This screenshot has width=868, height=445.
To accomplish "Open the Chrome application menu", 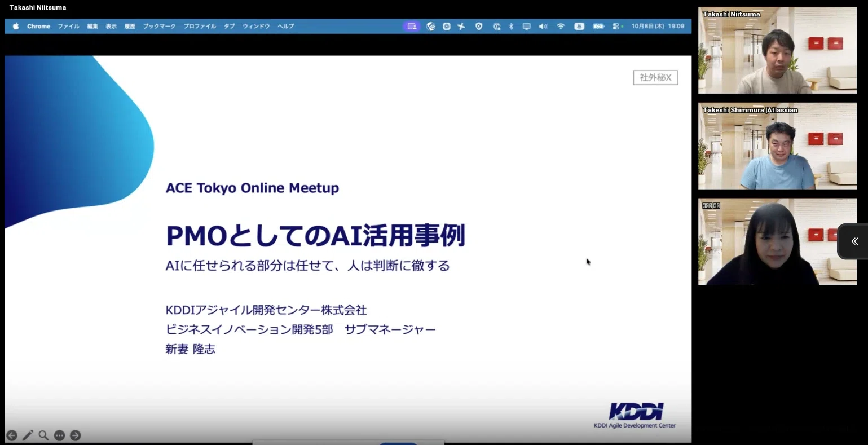I will [x=38, y=26].
